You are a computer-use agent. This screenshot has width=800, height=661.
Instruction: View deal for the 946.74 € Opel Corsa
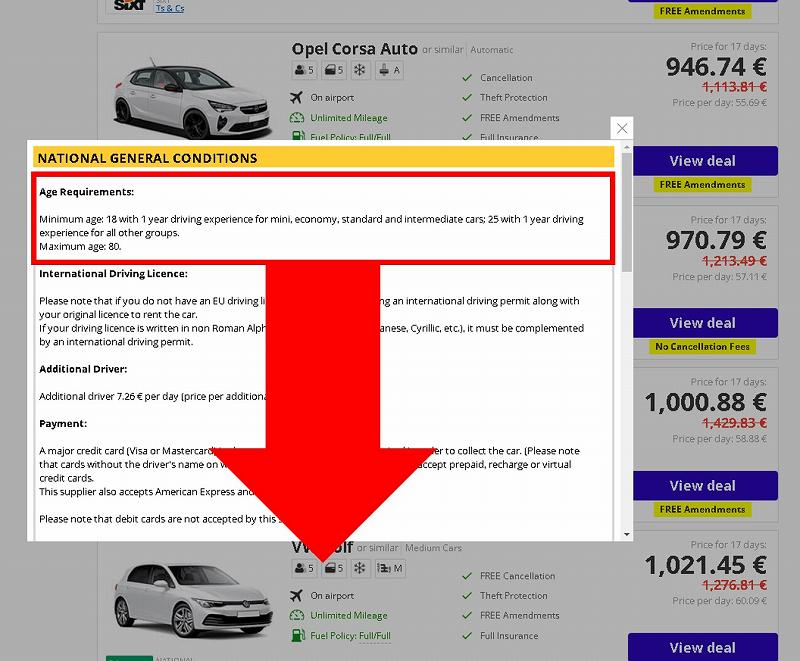[706, 161]
